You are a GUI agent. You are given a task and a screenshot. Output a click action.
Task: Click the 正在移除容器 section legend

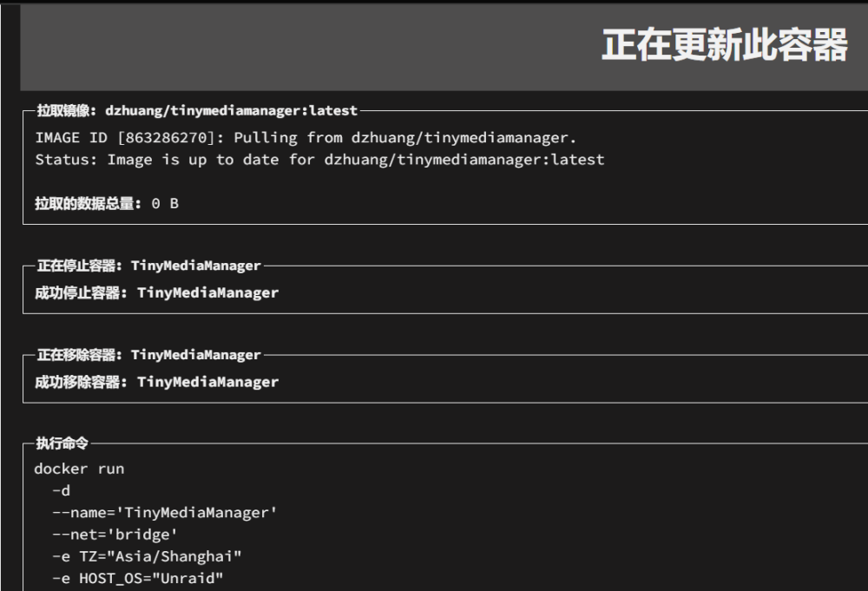coord(149,355)
